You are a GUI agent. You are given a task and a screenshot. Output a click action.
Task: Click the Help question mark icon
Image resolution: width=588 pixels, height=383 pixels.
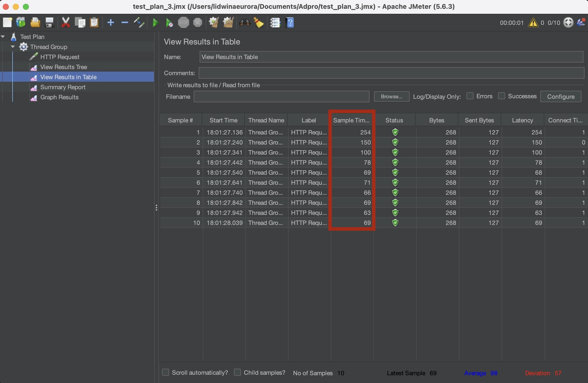pos(290,23)
